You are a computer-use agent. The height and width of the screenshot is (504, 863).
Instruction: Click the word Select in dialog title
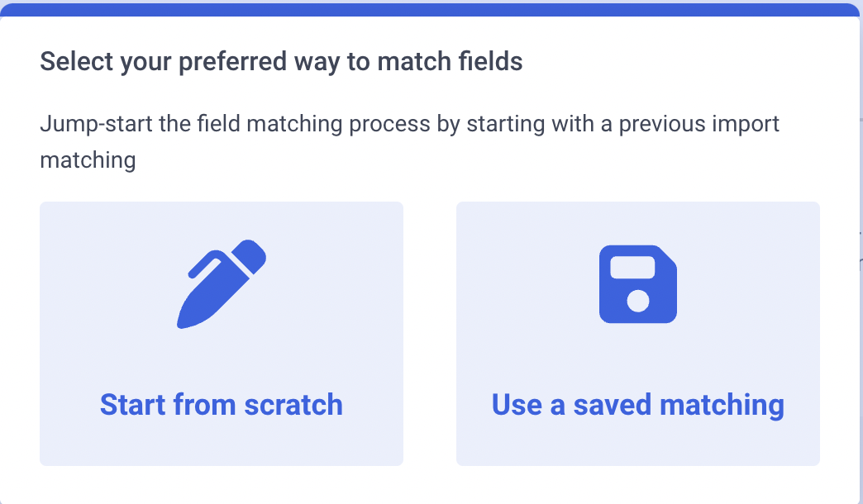76,62
